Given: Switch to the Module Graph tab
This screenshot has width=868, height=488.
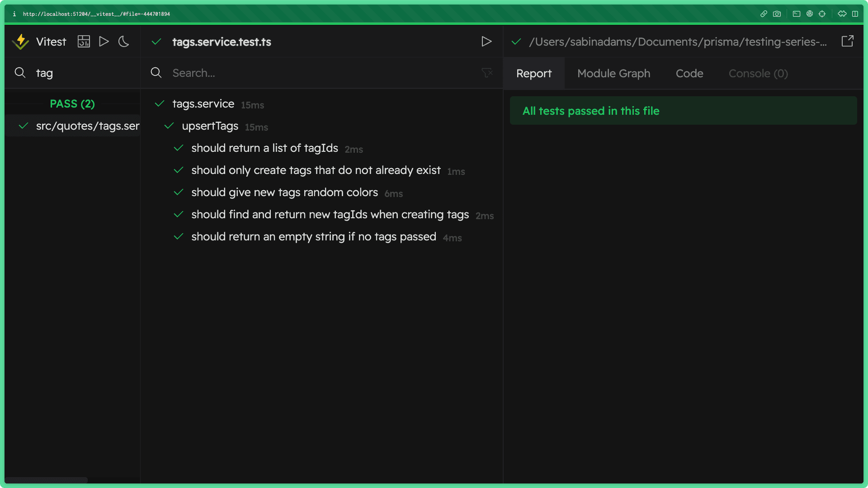Looking at the screenshot, I should [x=613, y=73].
